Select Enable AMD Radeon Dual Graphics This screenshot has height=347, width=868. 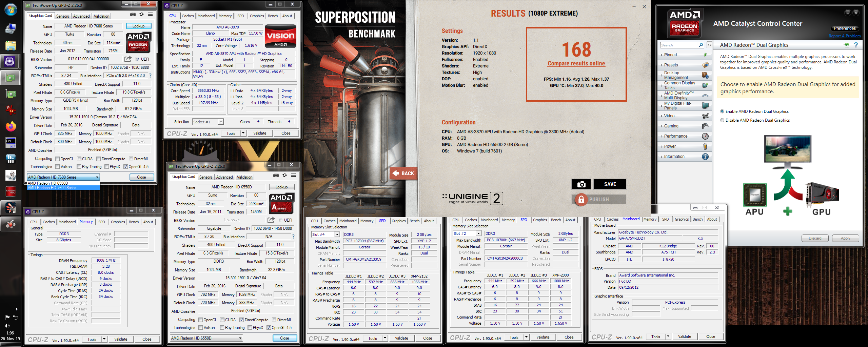point(722,111)
